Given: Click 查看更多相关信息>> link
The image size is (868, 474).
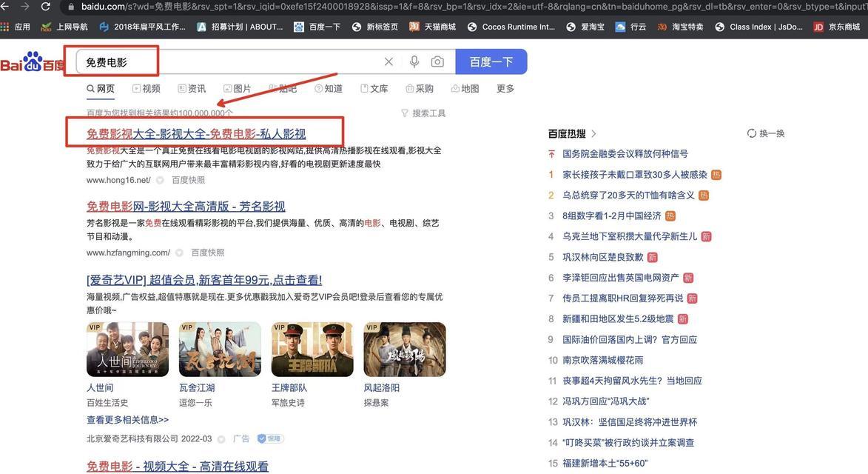Looking at the screenshot, I should point(127,420).
